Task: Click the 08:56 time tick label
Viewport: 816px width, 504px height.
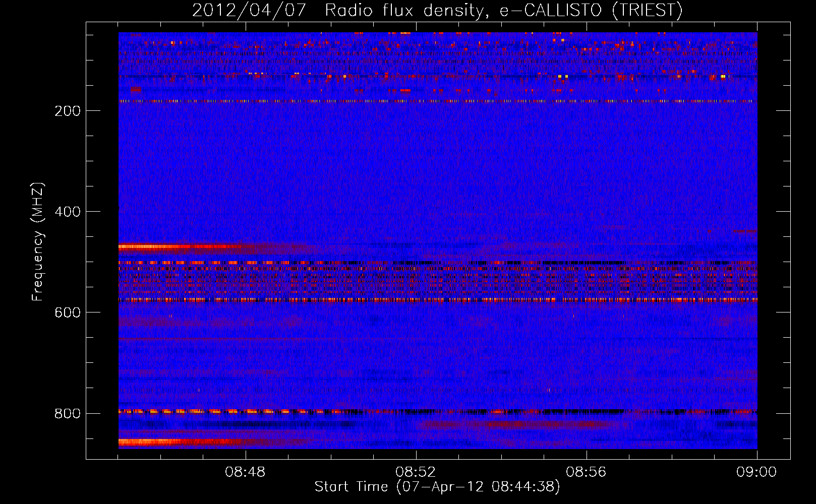Action: click(586, 472)
